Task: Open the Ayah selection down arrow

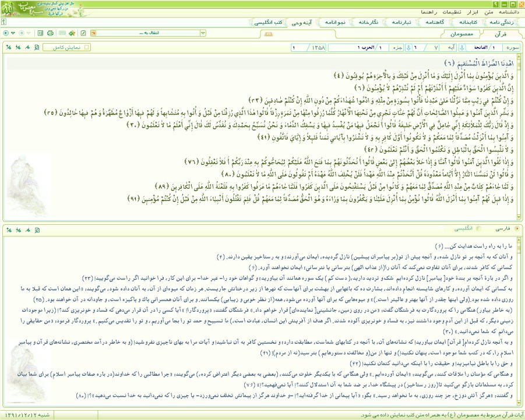Action: [x=408, y=48]
